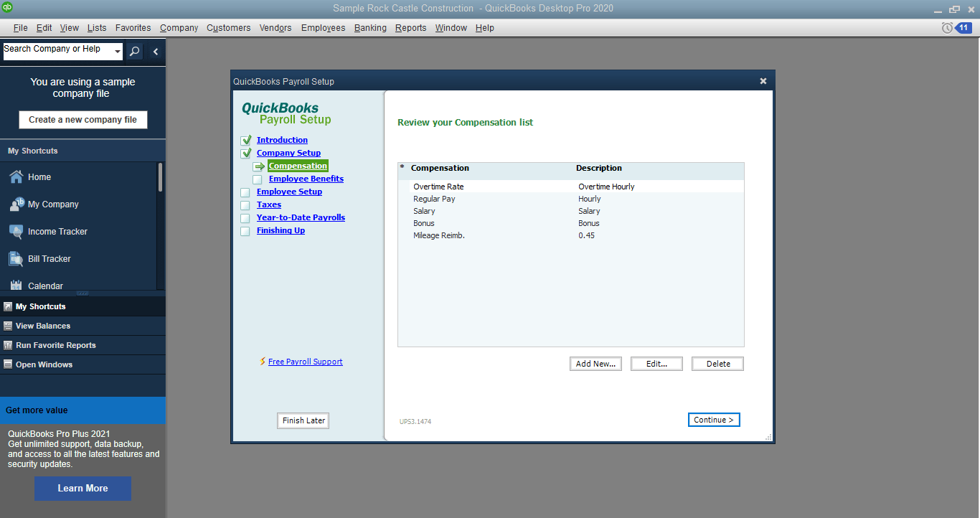Image resolution: width=980 pixels, height=518 pixels.
Task: Click the Compensation column header
Action: [x=440, y=168]
